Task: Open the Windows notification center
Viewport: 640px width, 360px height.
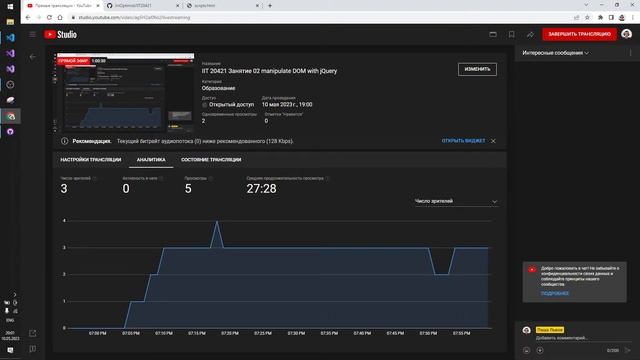Action: point(10,350)
